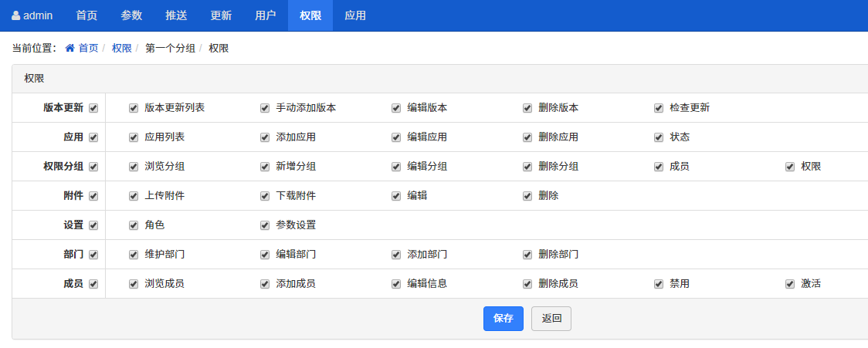This screenshot has width=868, height=348.
Task: Click the admin user icon
Action: click(x=16, y=15)
